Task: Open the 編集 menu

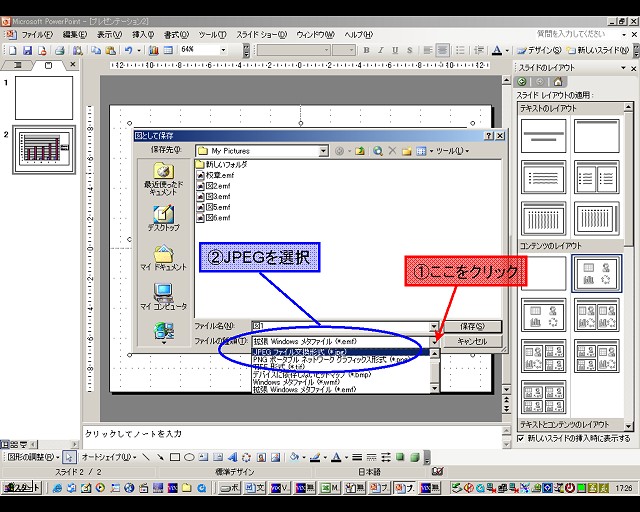Action: pyautogui.click(x=75, y=35)
